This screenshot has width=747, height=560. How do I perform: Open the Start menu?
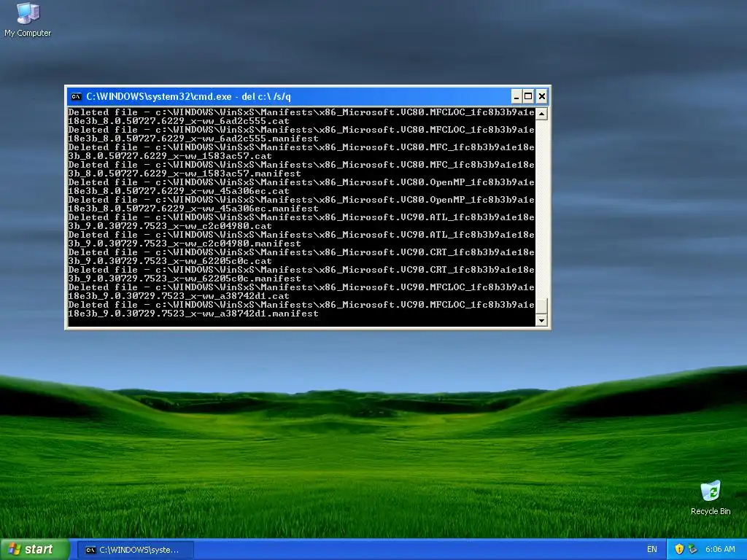(x=35, y=550)
